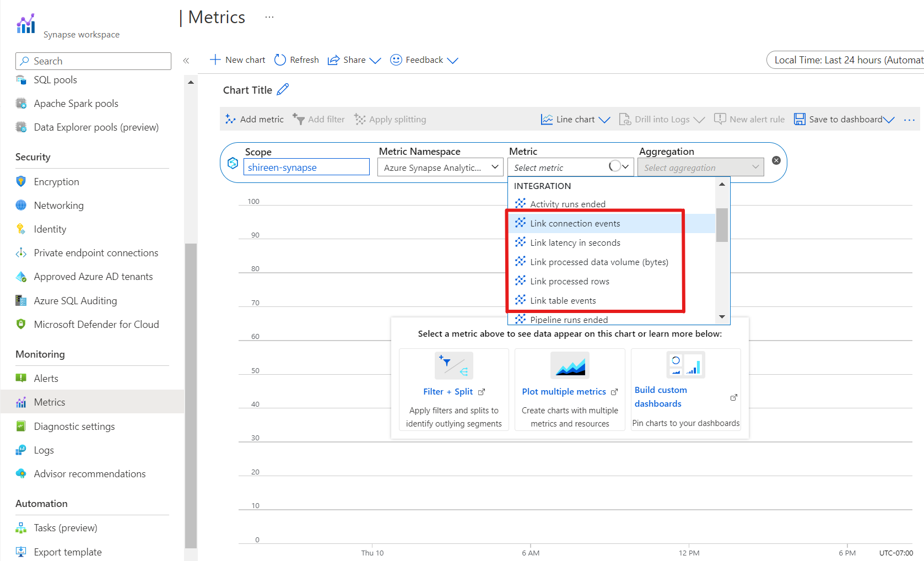This screenshot has width=924, height=561.
Task: Select Pipeline runs ended metric
Action: [612, 319]
